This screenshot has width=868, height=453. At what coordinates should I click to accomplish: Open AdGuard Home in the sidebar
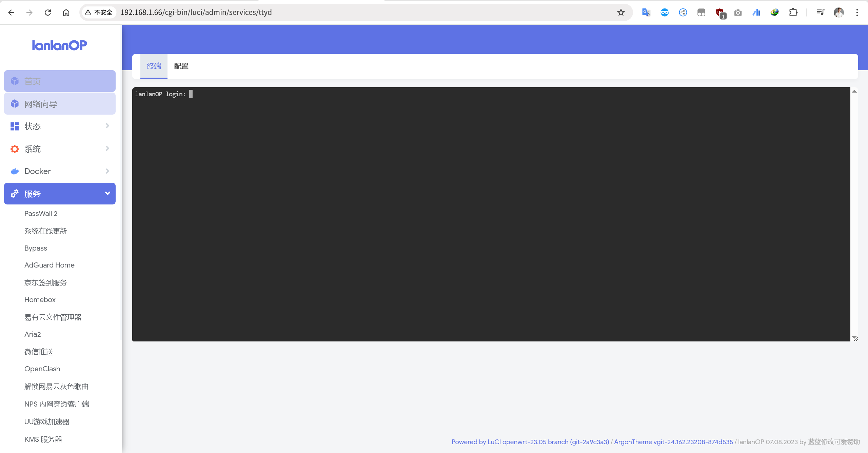click(50, 265)
